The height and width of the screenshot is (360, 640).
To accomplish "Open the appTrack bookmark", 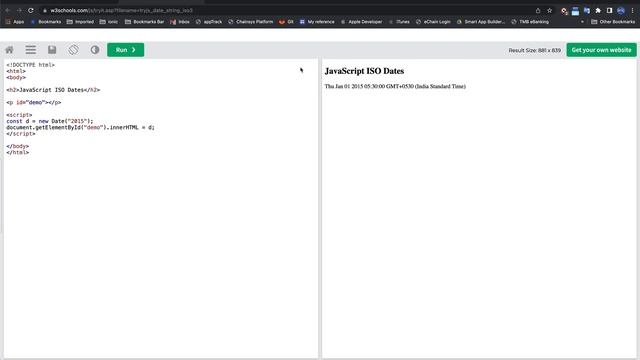I will pyautogui.click(x=209, y=22).
